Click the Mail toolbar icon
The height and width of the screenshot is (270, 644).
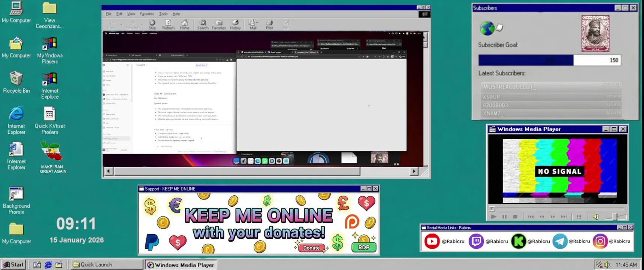(252, 24)
